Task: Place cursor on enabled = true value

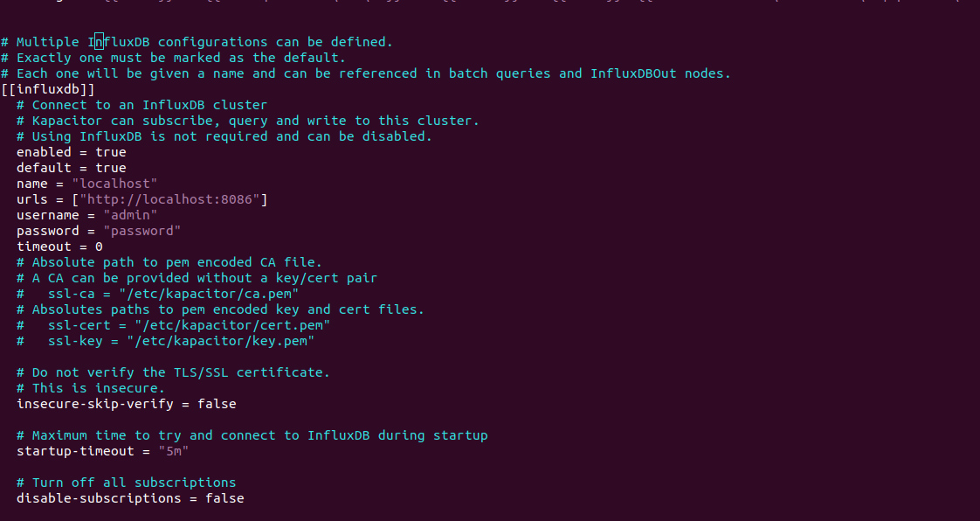Action: (x=111, y=152)
